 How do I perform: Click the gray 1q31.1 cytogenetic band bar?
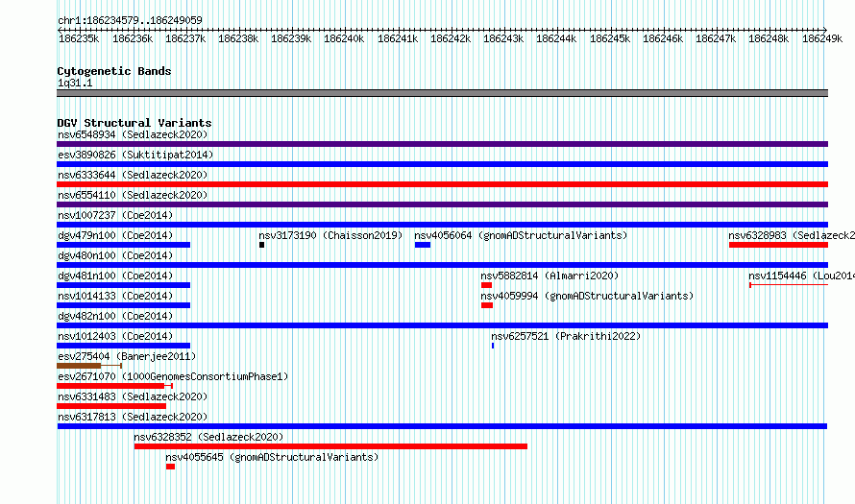[442, 93]
